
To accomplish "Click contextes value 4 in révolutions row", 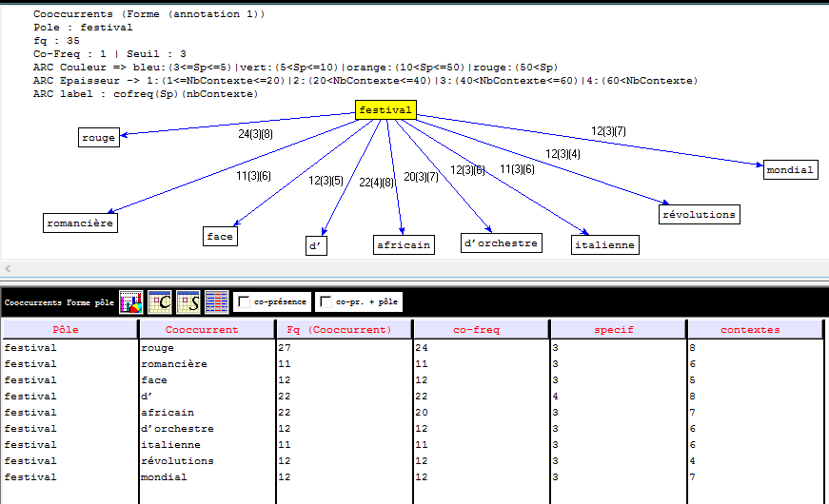I will [x=693, y=460].
